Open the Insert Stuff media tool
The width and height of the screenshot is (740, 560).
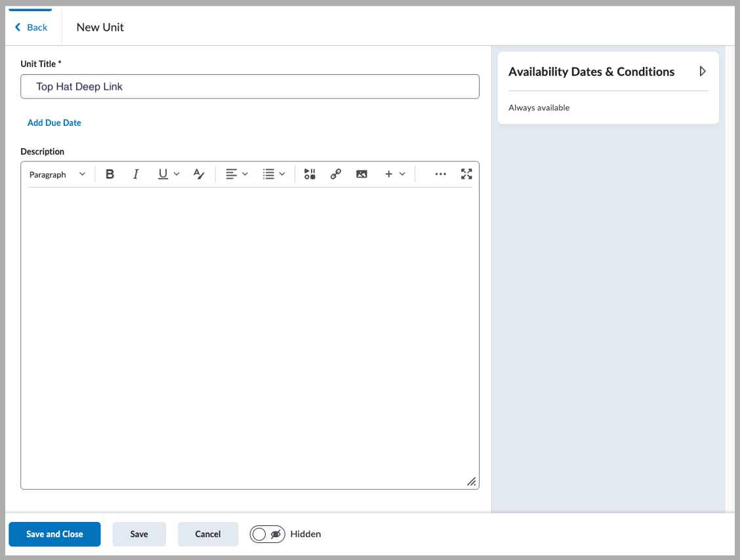pyautogui.click(x=309, y=174)
